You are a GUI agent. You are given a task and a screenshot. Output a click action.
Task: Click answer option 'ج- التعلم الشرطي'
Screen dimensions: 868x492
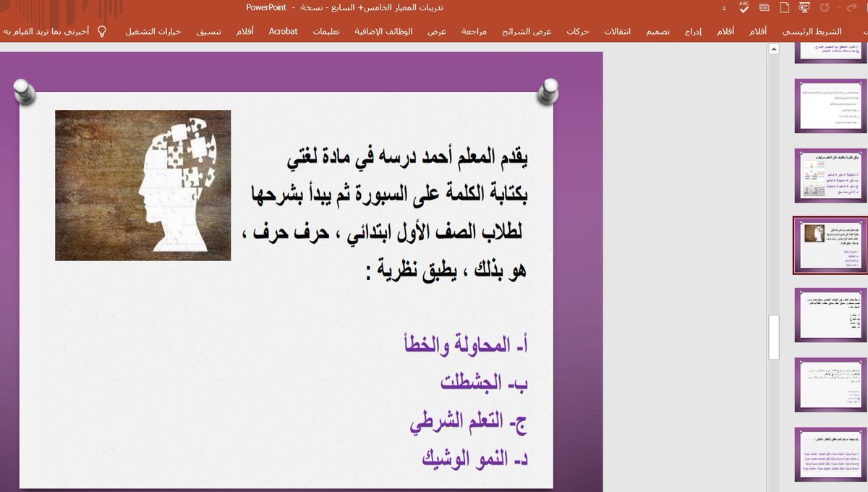(469, 420)
